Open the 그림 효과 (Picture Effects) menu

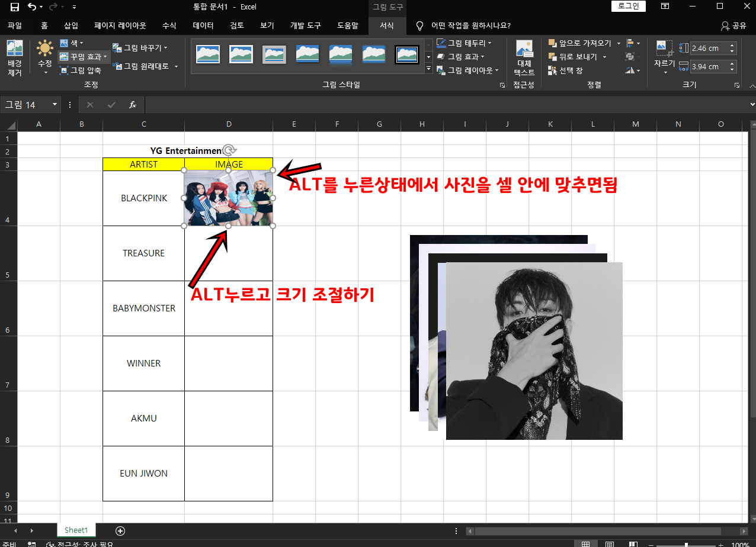pos(460,57)
